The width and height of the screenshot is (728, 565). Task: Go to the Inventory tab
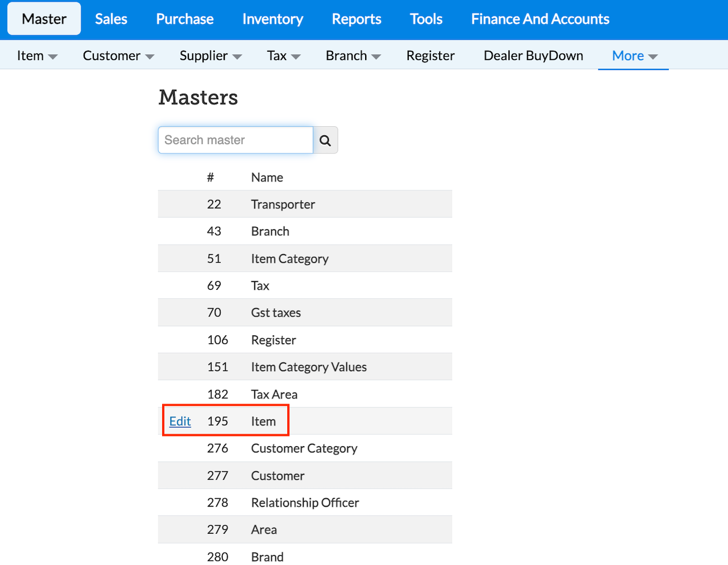tap(272, 19)
